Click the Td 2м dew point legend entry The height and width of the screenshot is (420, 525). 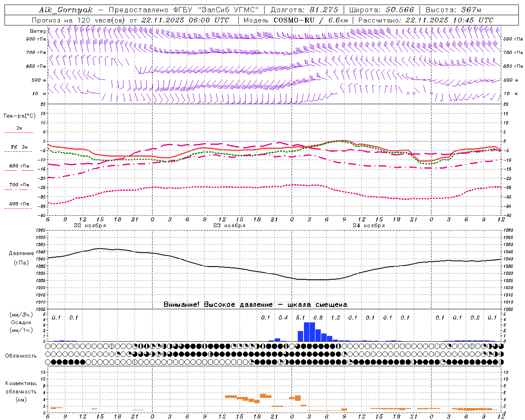(19, 147)
